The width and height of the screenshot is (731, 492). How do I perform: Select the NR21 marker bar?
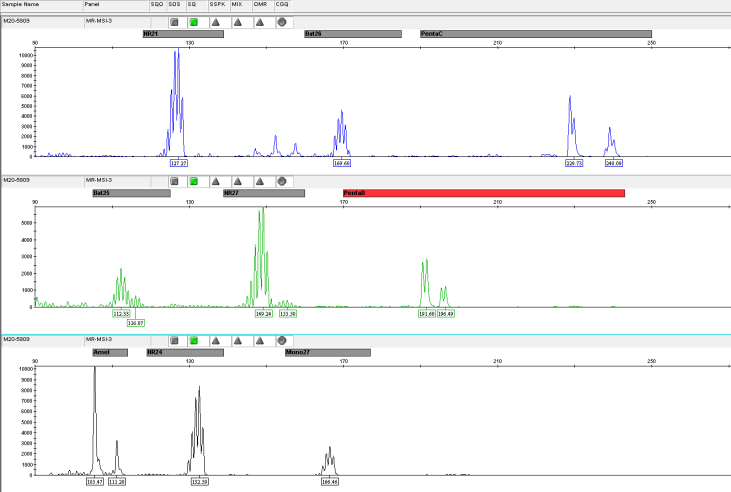182,34
